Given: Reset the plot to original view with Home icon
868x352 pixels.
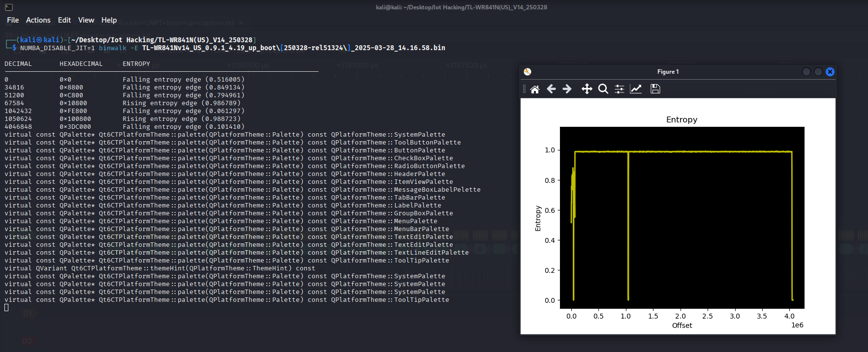Looking at the screenshot, I should pos(535,89).
